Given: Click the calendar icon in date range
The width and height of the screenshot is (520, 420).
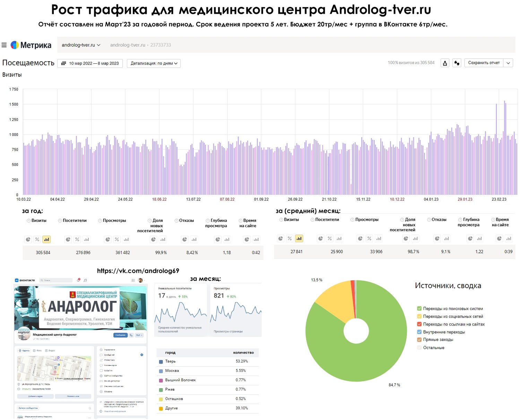Looking at the screenshot, I should click(x=63, y=63).
